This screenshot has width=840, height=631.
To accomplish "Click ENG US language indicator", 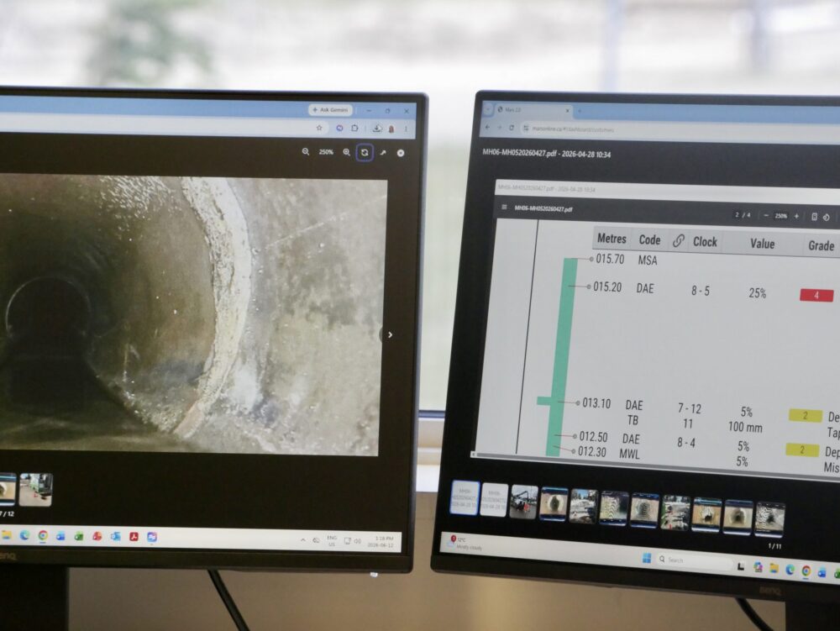I will (332, 540).
